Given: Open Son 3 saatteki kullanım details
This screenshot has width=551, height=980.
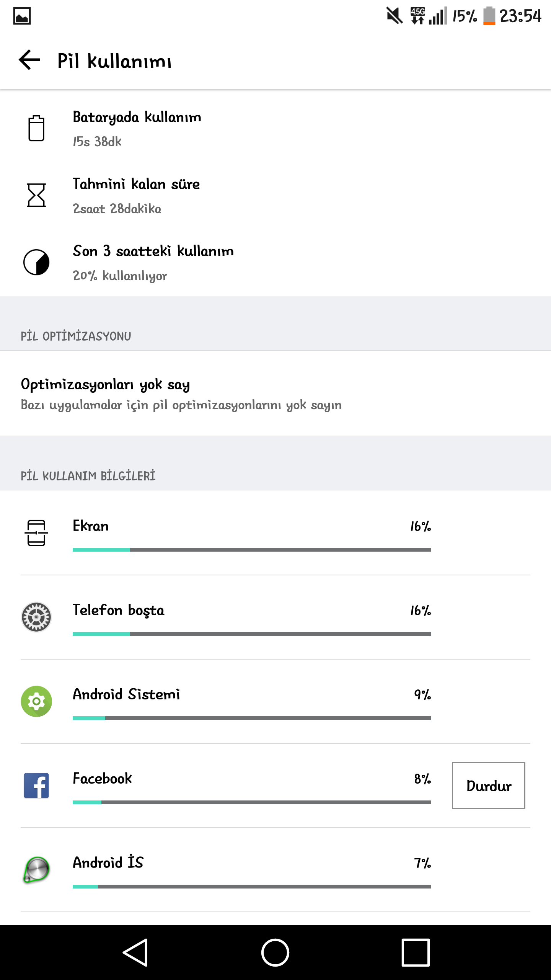Looking at the screenshot, I should [153, 263].
